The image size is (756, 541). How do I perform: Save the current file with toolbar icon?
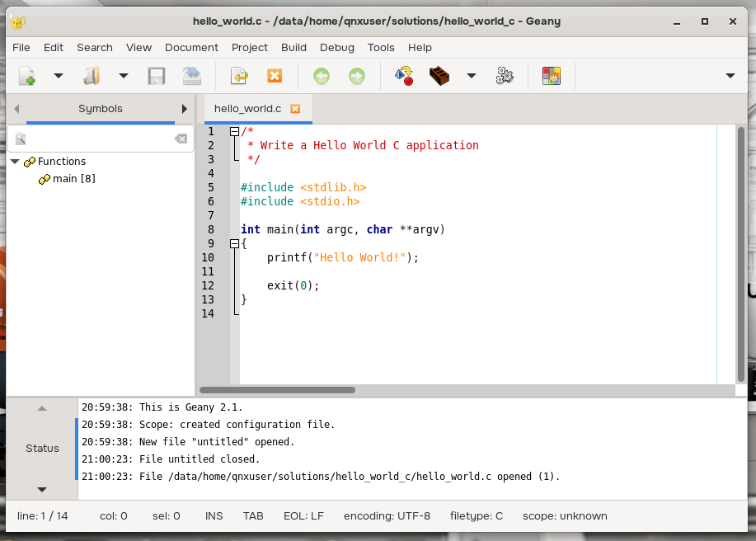point(157,77)
